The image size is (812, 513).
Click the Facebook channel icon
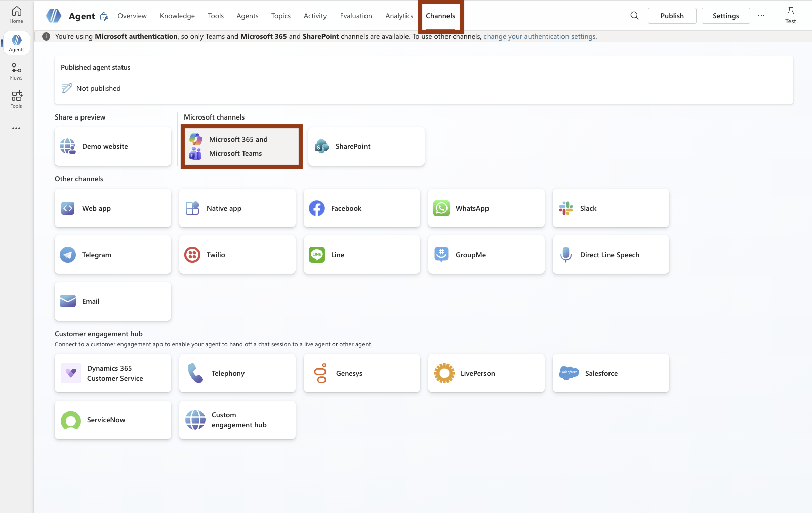tap(317, 208)
